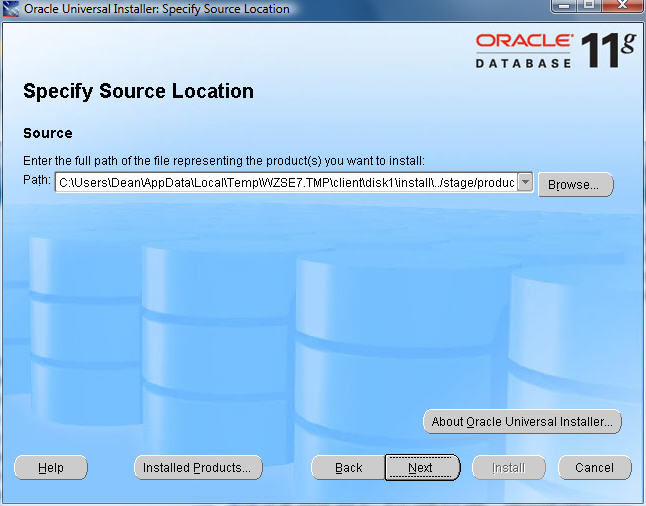Click into the Path text field
646x506 pixels.
(x=286, y=183)
